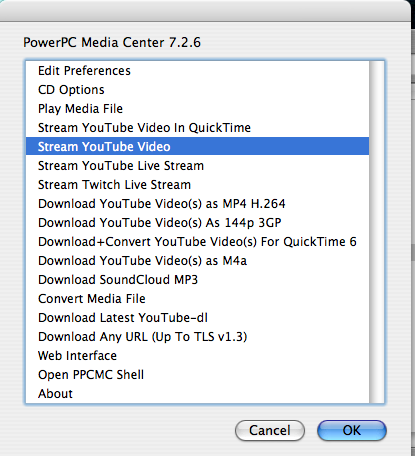This screenshot has width=415, height=456.
Task: Select Download SoundCloud MP3 option
Action: click(197, 280)
